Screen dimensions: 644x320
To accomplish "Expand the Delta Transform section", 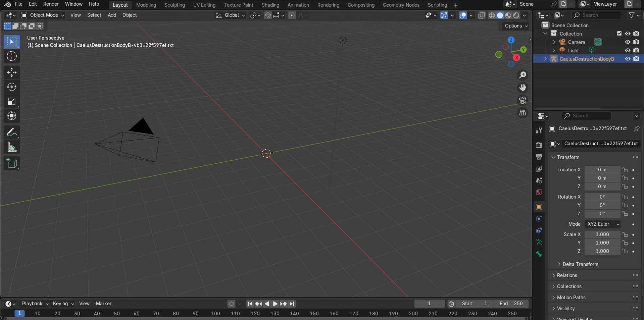I will coord(580,264).
